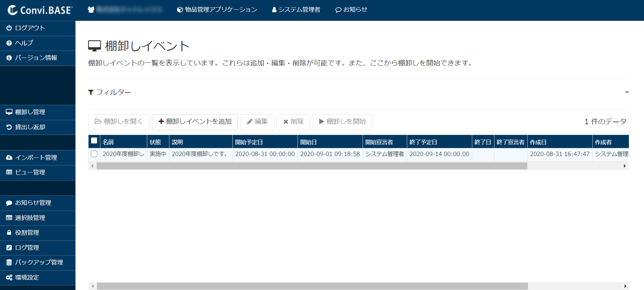Select ログアウト label in sidebar

[30, 28]
